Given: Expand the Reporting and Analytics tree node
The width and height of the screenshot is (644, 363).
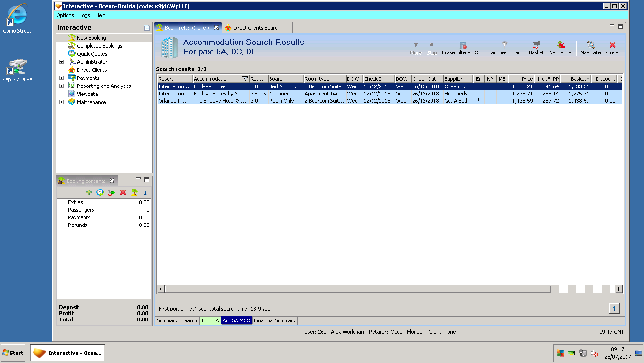Looking at the screenshot, I should 61,86.
